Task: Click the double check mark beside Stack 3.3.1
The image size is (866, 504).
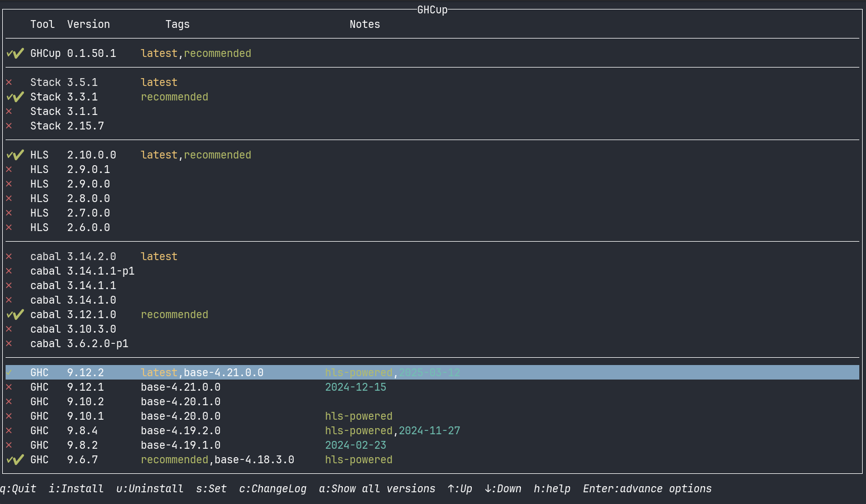Action: tap(15, 97)
